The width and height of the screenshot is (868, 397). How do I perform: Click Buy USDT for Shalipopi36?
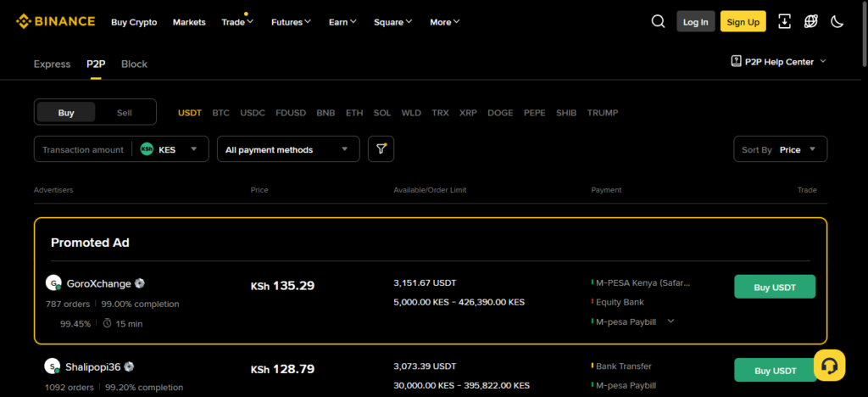[x=775, y=370]
